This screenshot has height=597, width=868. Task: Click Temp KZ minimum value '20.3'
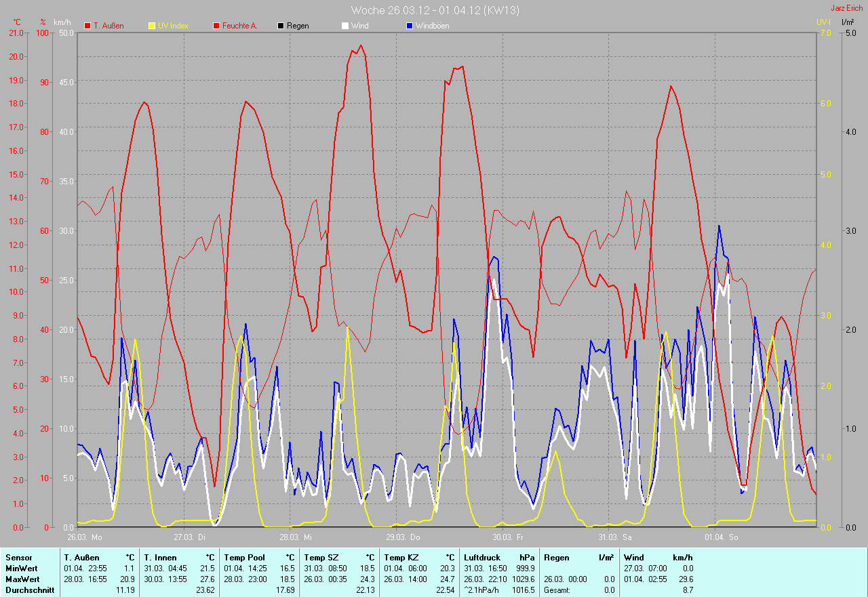[447, 568]
